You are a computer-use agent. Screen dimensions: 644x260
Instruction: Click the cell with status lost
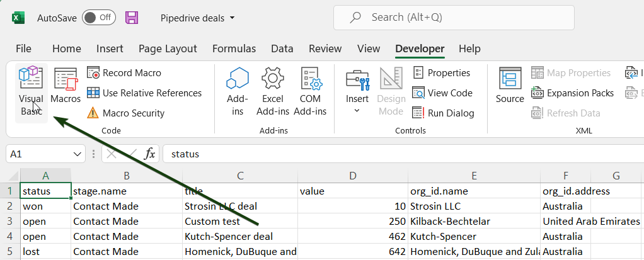click(45, 251)
